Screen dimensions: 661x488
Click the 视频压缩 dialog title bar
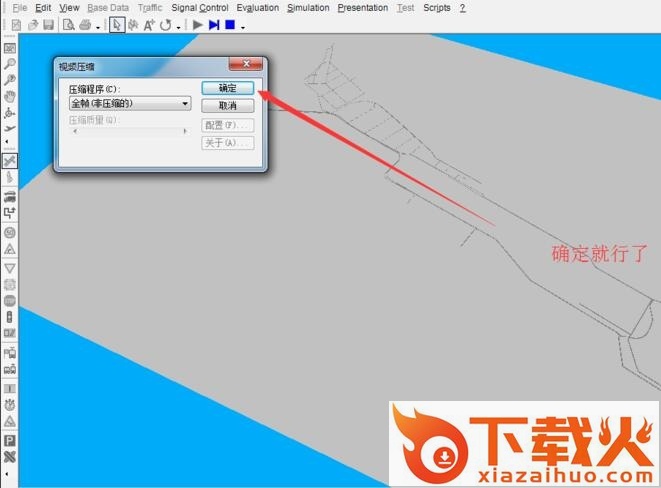142,66
